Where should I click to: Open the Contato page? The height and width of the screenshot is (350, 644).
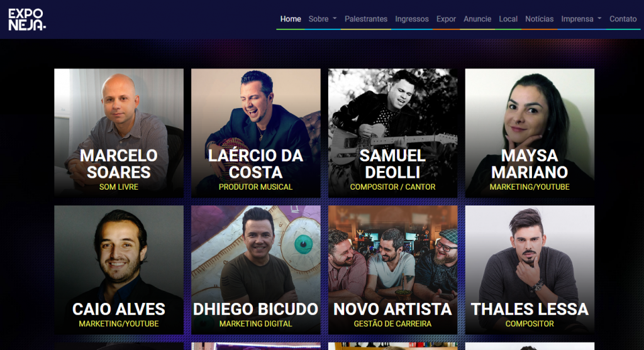pyautogui.click(x=623, y=19)
